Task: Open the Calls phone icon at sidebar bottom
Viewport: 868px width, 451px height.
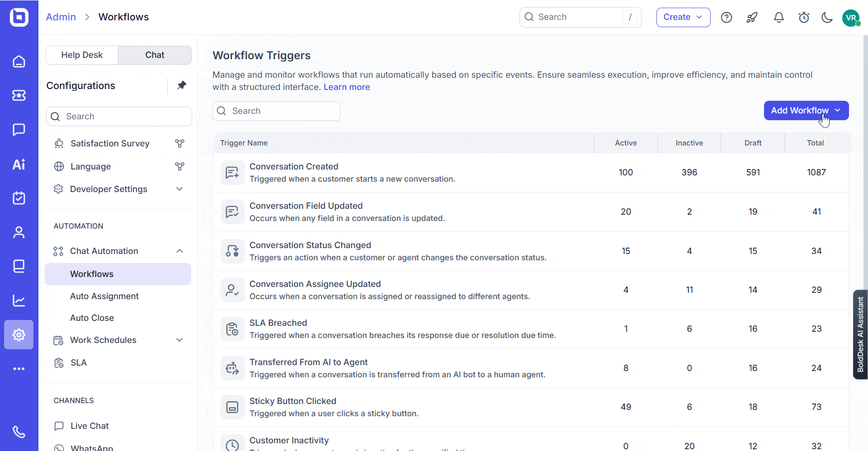Action: point(19,432)
